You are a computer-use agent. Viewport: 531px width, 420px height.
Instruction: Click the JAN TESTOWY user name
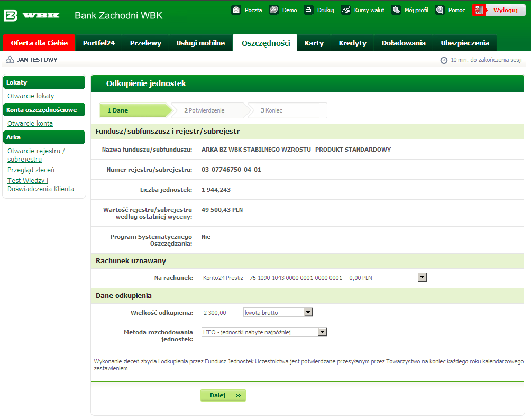click(x=37, y=60)
